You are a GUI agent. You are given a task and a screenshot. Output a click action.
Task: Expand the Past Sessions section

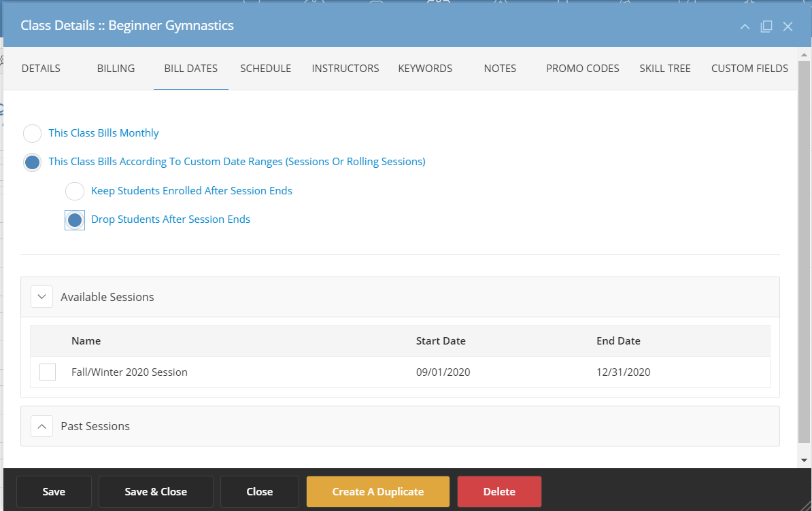point(42,426)
